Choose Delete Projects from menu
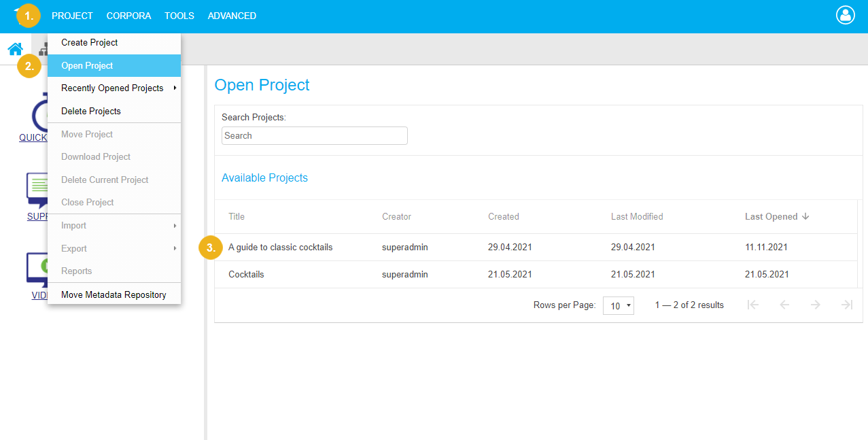868x440 pixels. (91, 112)
